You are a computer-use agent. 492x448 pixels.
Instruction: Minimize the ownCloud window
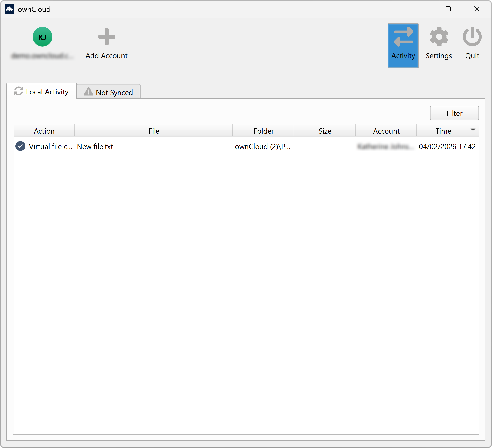[x=420, y=9]
